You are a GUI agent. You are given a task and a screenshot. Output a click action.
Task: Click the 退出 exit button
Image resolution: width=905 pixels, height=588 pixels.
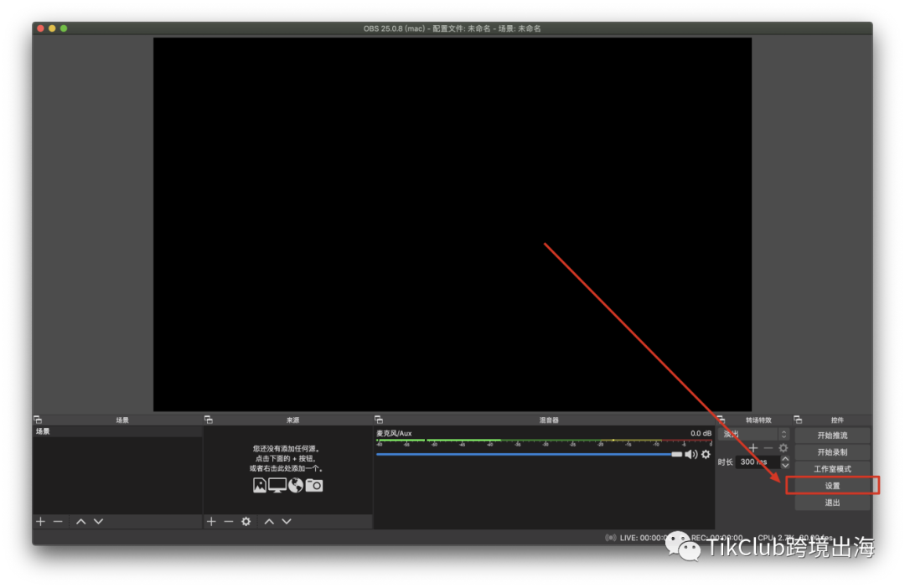point(832,503)
